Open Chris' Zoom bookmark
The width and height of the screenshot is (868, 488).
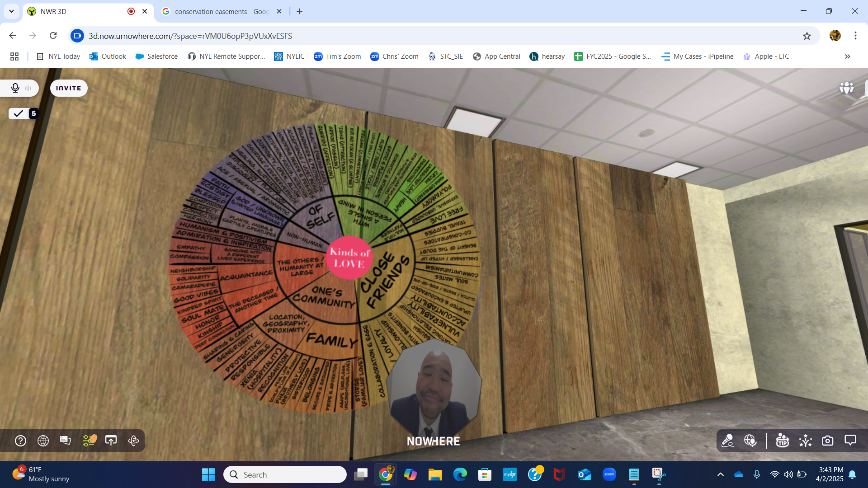[x=394, y=56]
